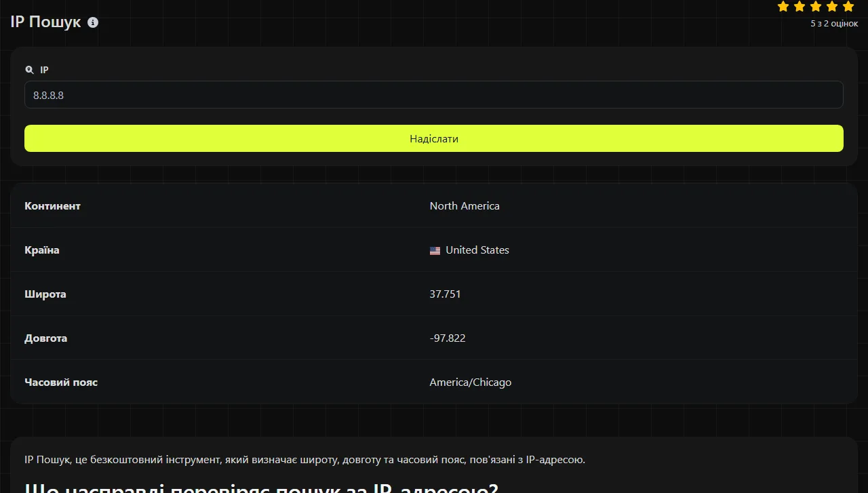868x493 pixels.
Task: Click the IP input field with 8.8.8.8
Action: 434,95
